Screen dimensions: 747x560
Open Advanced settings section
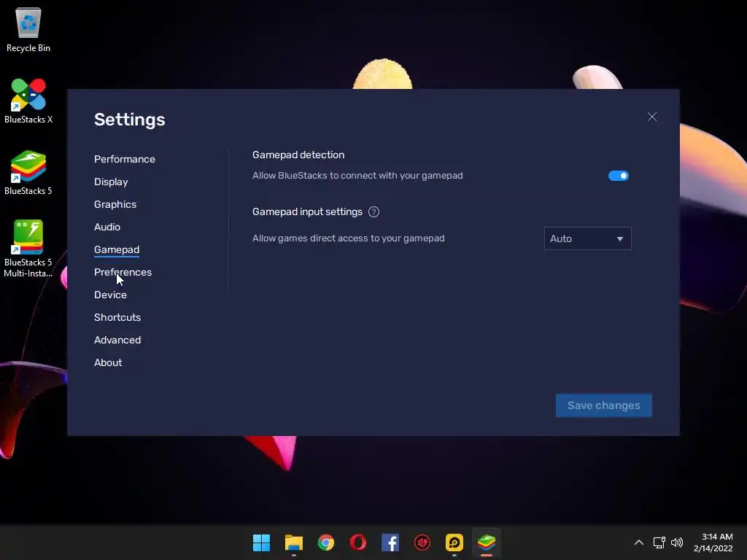point(117,340)
